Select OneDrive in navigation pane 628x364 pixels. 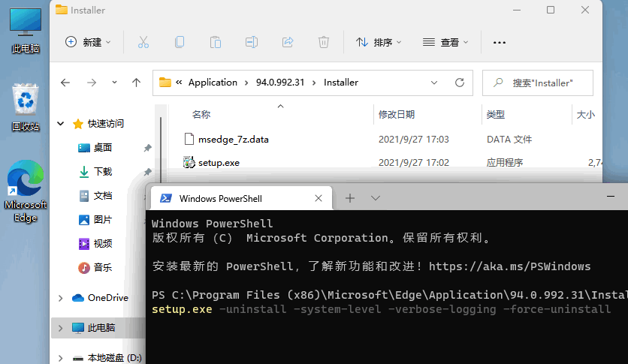108,298
